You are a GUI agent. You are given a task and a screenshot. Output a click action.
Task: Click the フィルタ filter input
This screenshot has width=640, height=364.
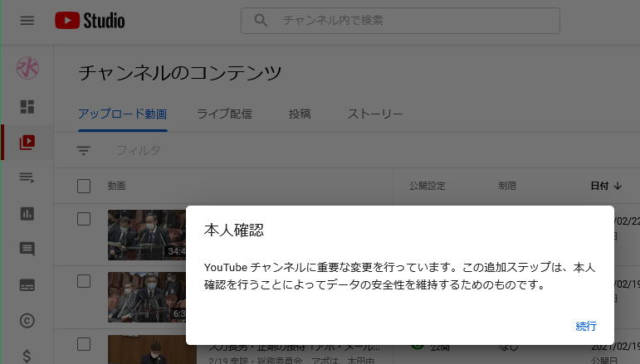[139, 150]
